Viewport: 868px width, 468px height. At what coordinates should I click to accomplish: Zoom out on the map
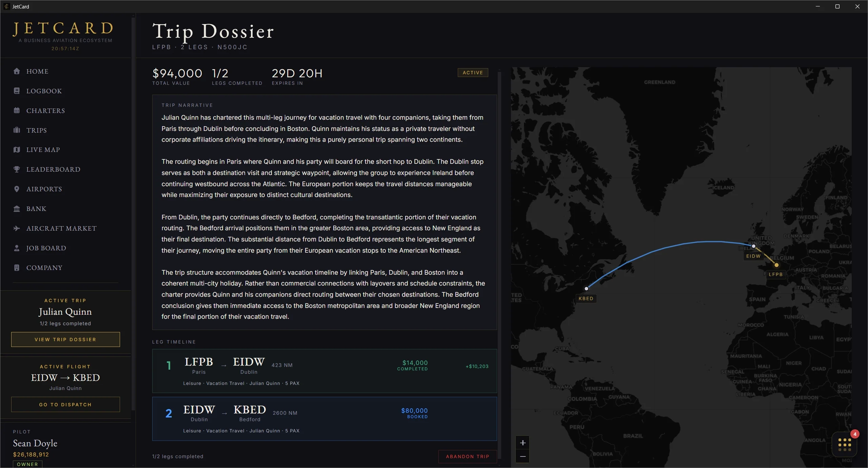pyautogui.click(x=522, y=456)
